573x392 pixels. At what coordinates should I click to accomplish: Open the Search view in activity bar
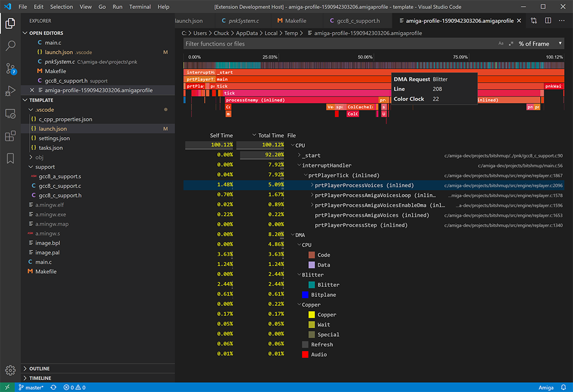pos(10,46)
